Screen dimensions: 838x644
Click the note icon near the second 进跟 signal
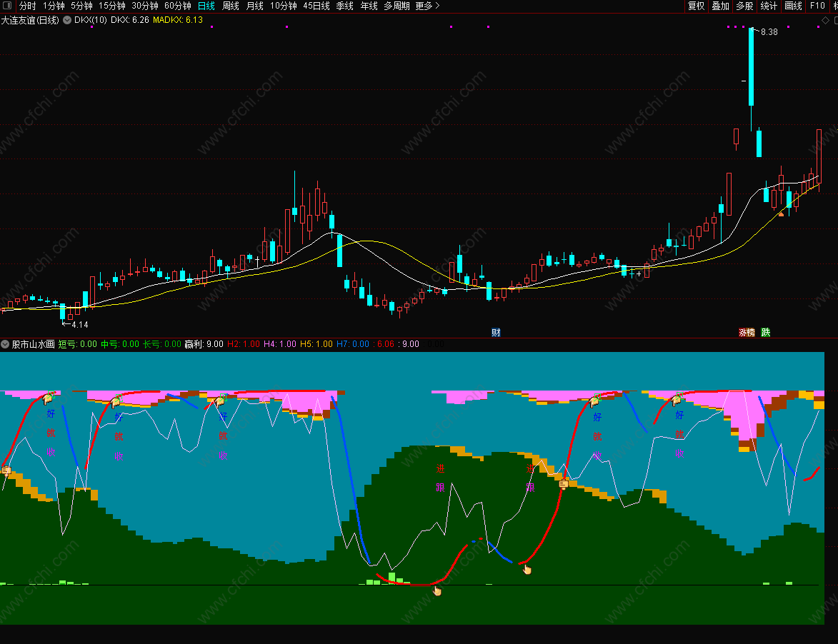coord(563,484)
